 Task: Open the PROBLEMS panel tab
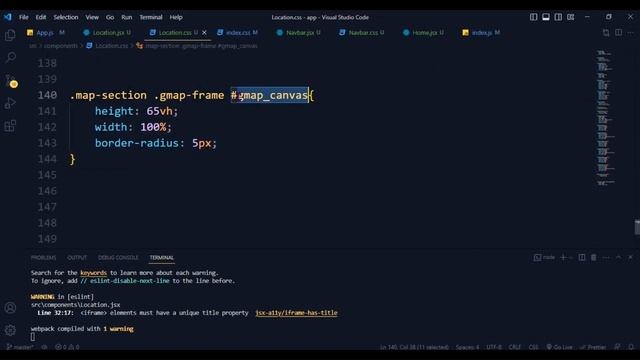43,258
